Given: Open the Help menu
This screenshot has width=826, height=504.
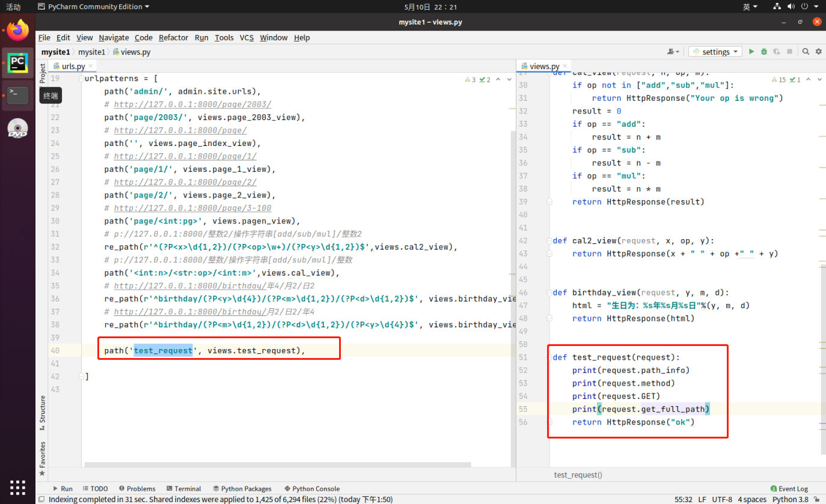Looking at the screenshot, I should coord(302,37).
